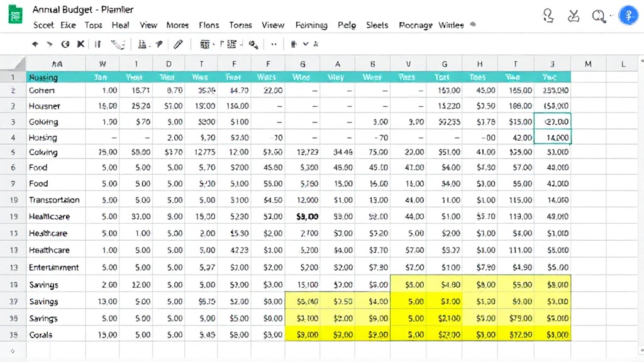Image resolution: width=644 pixels, height=362 pixels.
Task: Click the two vertical bars toolbar icon
Action: click(x=97, y=44)
